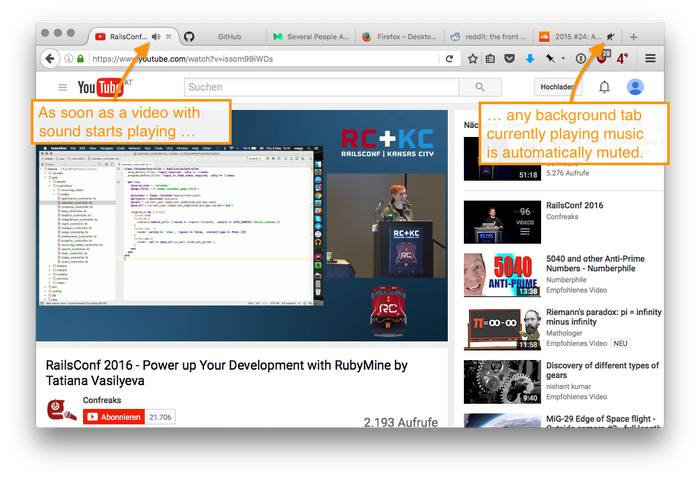
Task: Expand the dropdown arrow beside the pin icon
Action: (x=563, y=58)
